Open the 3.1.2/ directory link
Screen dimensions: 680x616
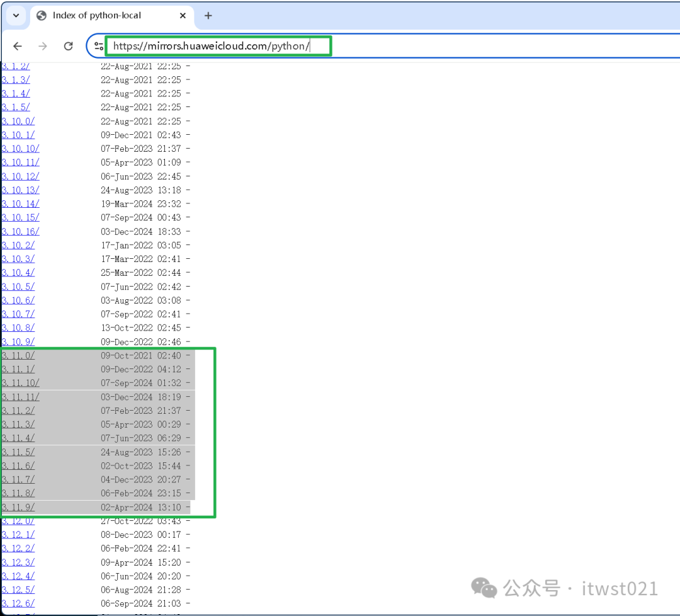tap(16, 66)
